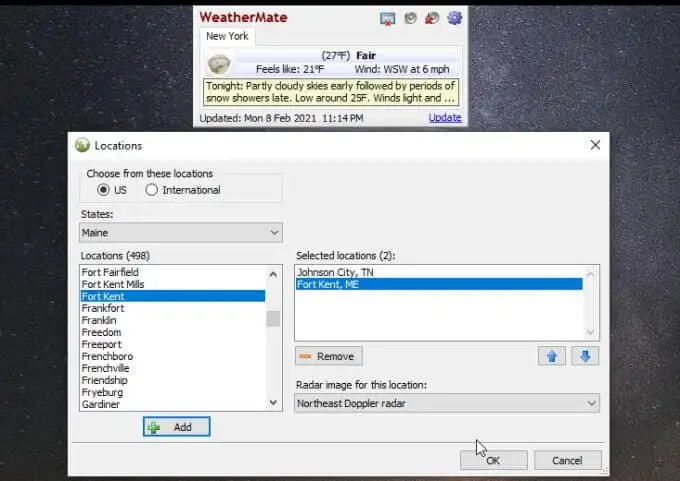Click Selected locations list scroll down arrow

point(590,332)
